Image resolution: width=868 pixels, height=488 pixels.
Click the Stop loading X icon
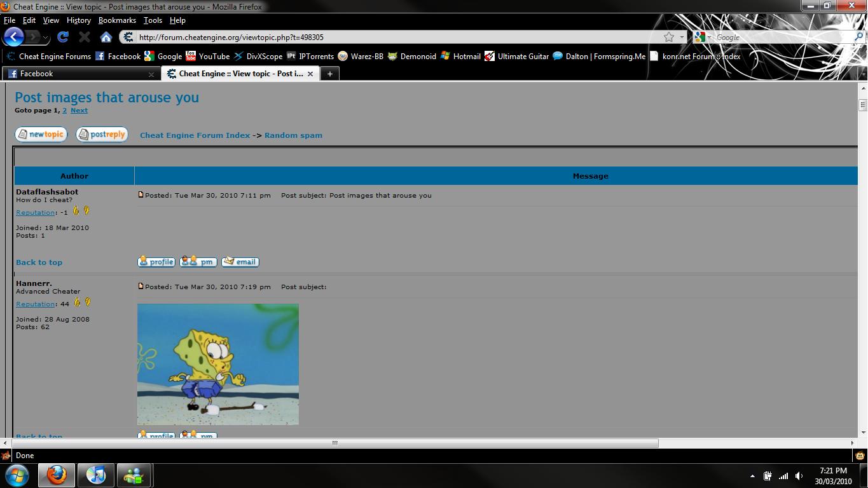(x=85, y=37)
